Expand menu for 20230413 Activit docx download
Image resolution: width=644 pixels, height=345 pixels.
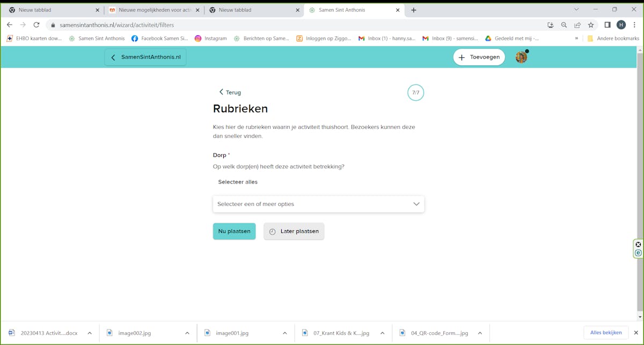(90, 333)
